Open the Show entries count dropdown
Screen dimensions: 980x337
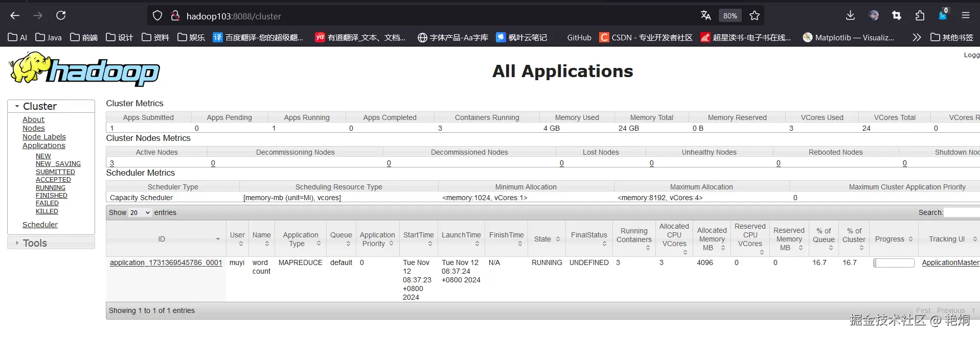point(140,212)
